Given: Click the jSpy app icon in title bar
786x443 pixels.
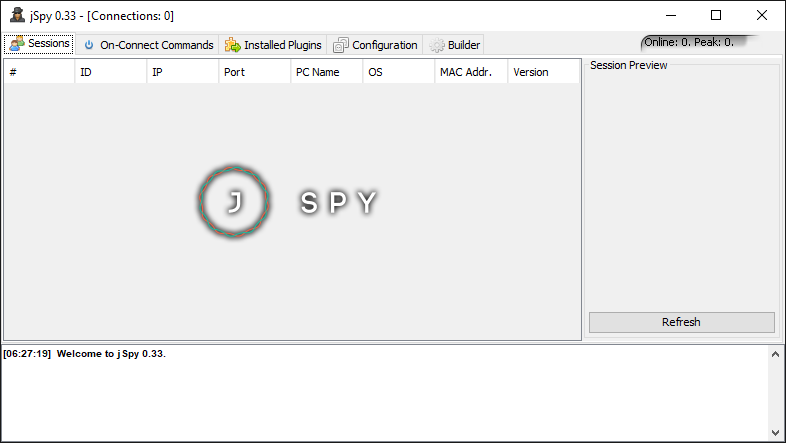Looking at the screenshot, I should [x=17, y=15].
